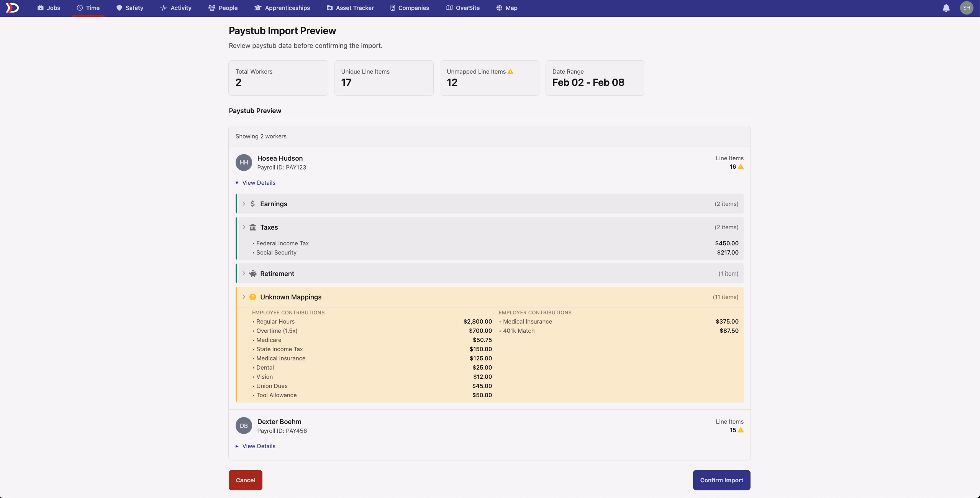
Task: Click the Apprenticeships graduation cap icon
Action: (258, 8)
